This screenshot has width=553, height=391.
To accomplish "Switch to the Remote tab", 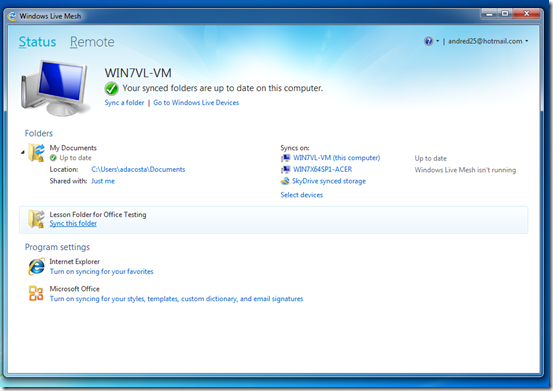I will pyautogui.click(x=92, y=42).
